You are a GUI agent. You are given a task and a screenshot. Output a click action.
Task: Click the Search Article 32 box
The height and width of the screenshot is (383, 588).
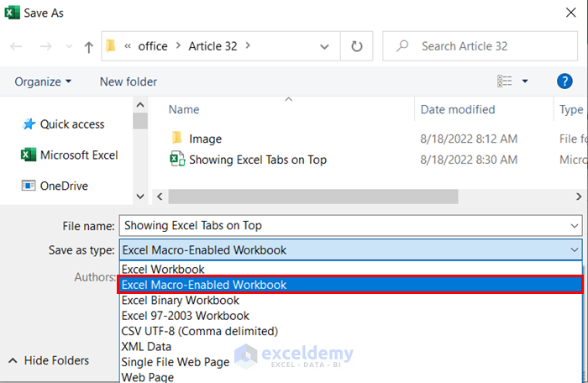(x=480, y=46)
